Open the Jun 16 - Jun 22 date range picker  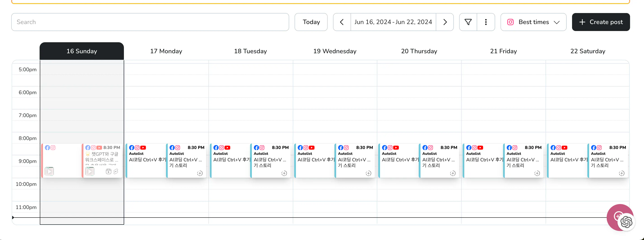point(393,22)
